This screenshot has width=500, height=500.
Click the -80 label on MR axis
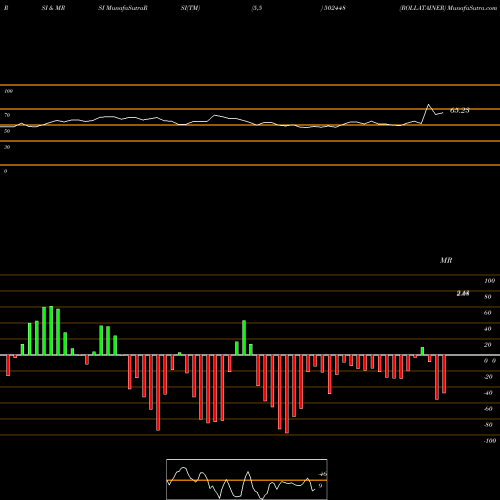click(x=488, y=425)
